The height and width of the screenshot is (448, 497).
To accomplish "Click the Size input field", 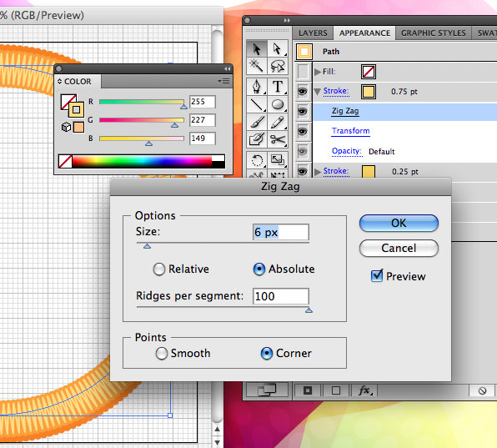I will click(x=281, y=232).
